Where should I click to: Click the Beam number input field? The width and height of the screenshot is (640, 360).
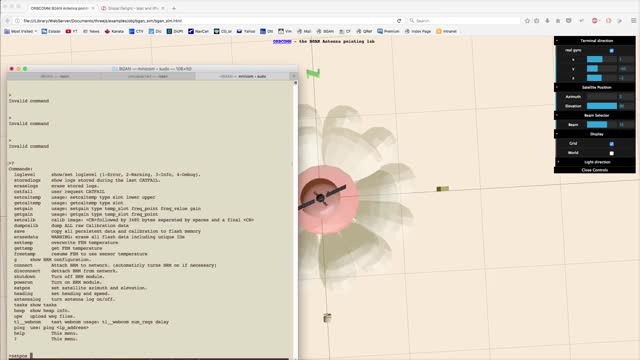pos(626,125)
